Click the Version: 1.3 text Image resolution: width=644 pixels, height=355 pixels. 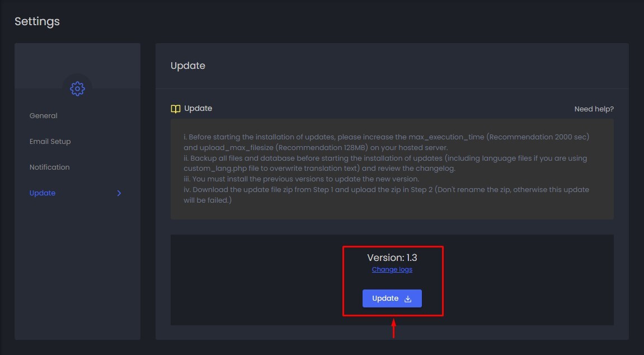point(392,258)
